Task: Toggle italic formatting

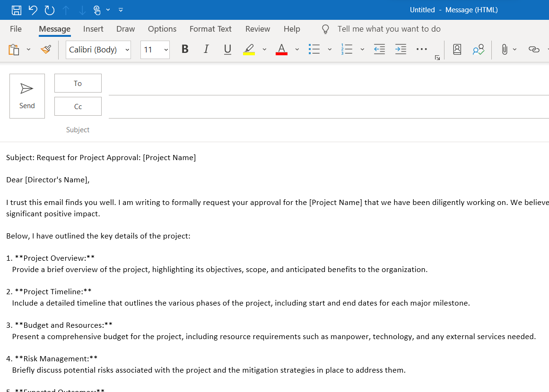Action: (x=206, y=49)
